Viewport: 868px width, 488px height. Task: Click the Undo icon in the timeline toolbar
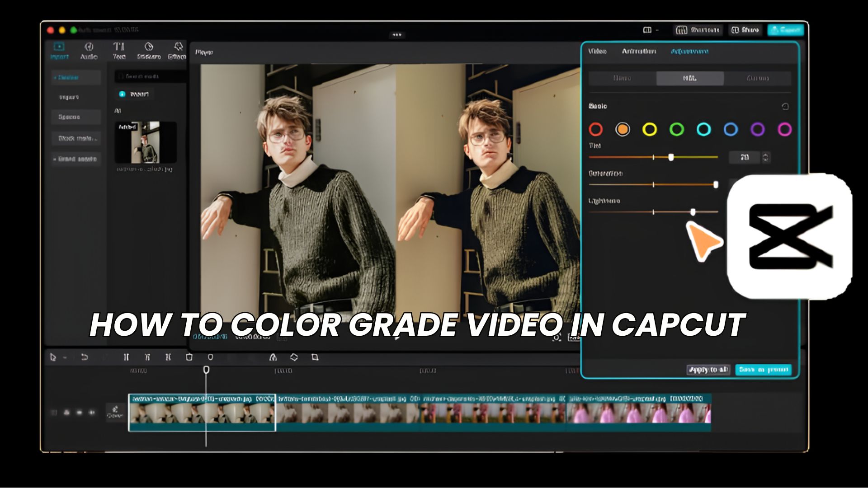84,357
